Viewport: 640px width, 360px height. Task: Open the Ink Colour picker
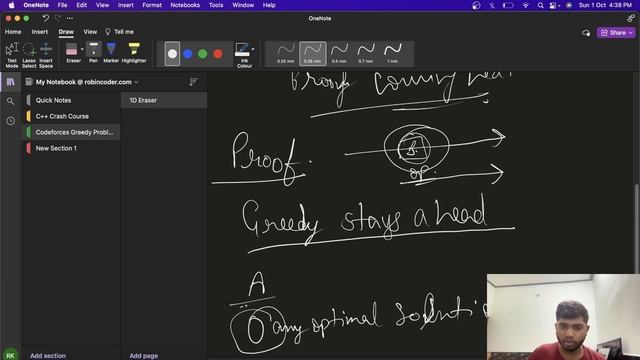(242, 55)
